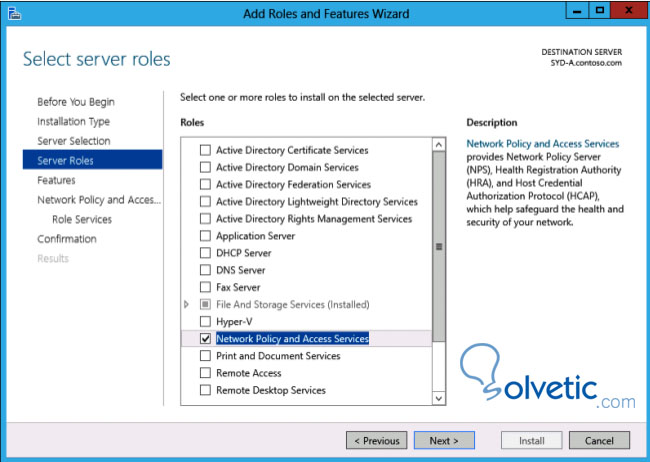Enable the Application Server role checkbox
The image size is (650, 462).
205,236
